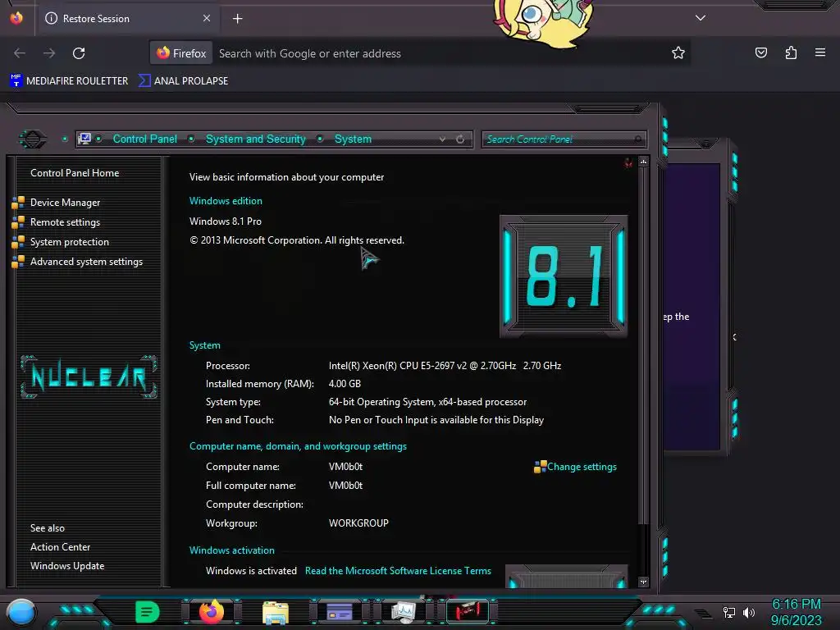The image size is (840, 630).
Task: Click the Windows 8.1 logo image
Action: tap(564, 276)
